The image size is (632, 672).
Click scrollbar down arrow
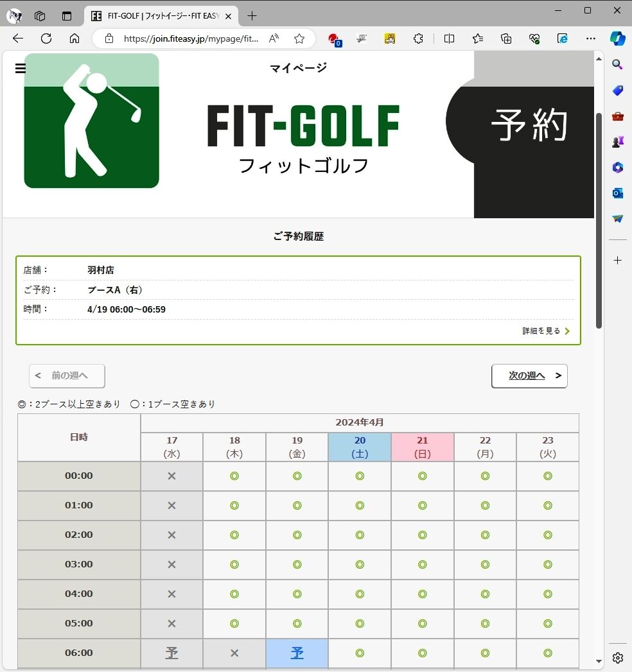[x=599, y=662]
